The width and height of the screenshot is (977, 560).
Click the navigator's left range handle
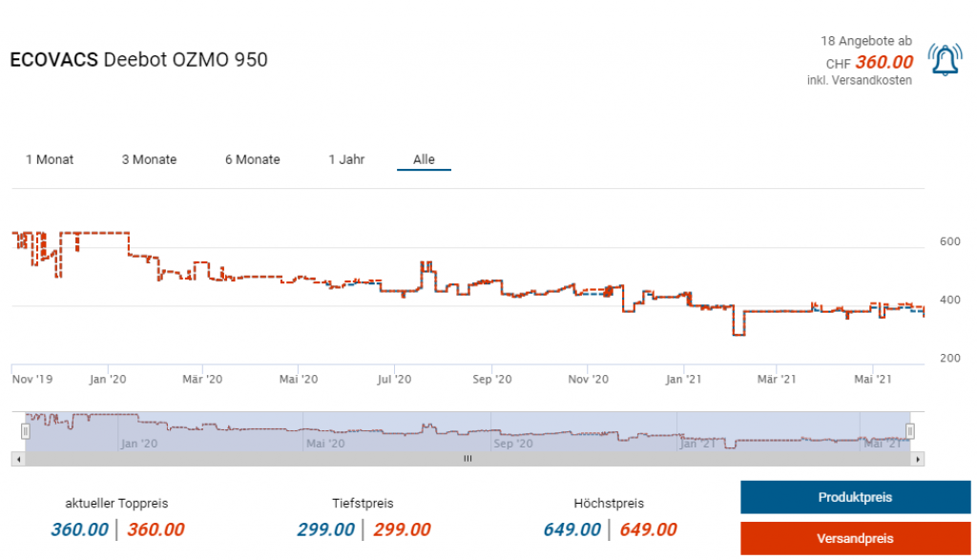click(x=26, y=431)
